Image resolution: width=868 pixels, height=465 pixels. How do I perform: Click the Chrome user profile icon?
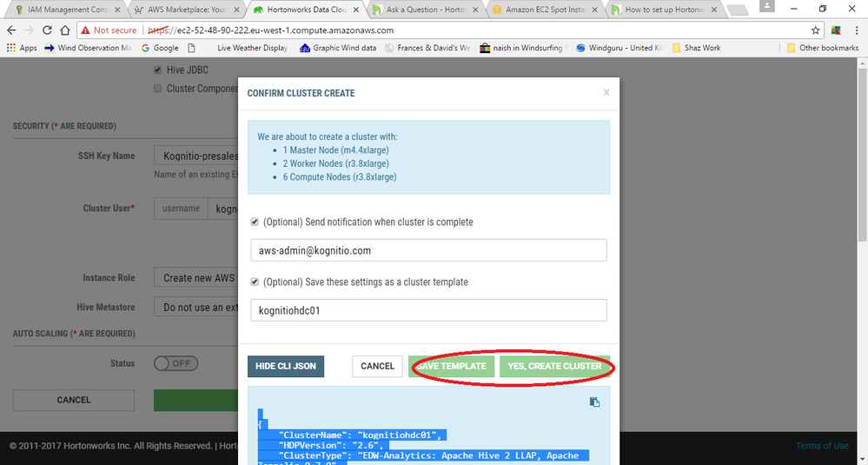(767, 5)
